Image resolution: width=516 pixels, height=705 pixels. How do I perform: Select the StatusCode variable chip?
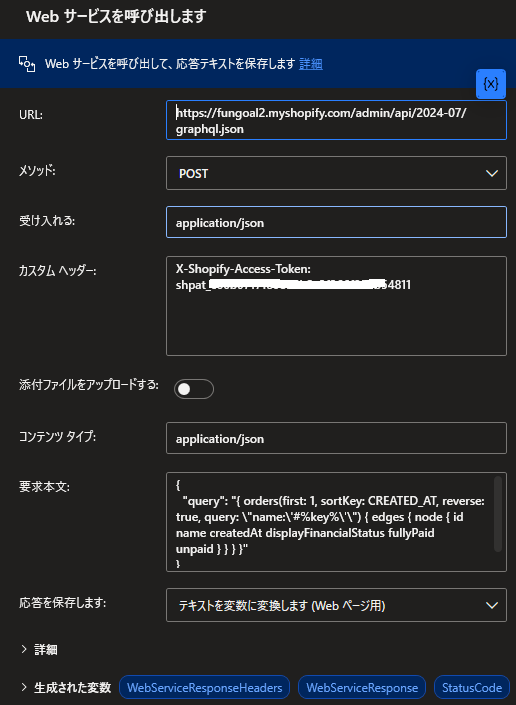[x=472, y=687]
